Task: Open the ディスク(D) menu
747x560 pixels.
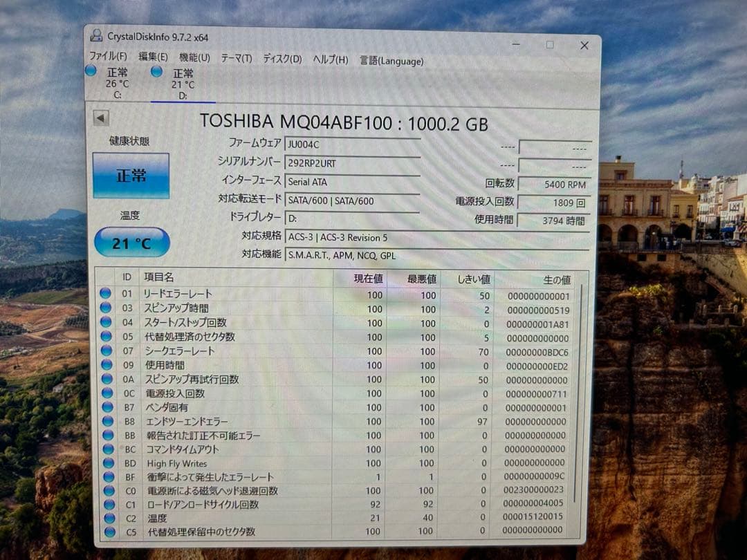Action: (282, 59)
